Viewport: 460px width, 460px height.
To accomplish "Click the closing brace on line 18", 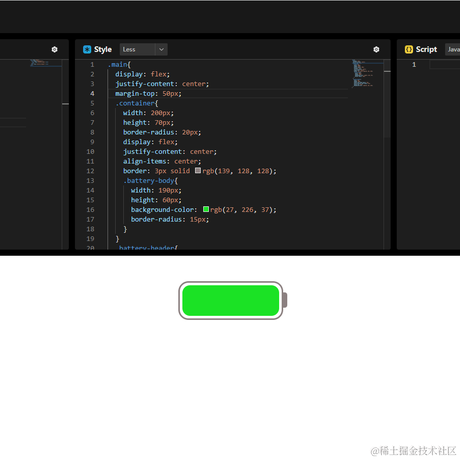I will [x=125, y=229].
